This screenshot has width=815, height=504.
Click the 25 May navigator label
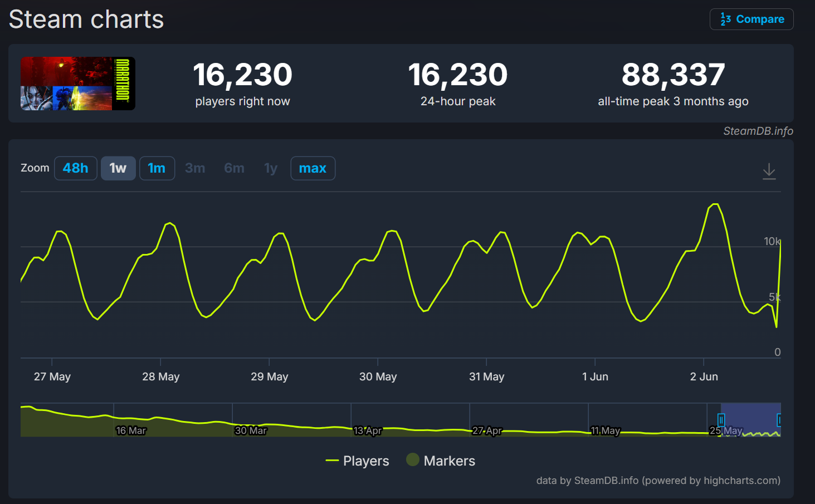click(x=726, y=430)
